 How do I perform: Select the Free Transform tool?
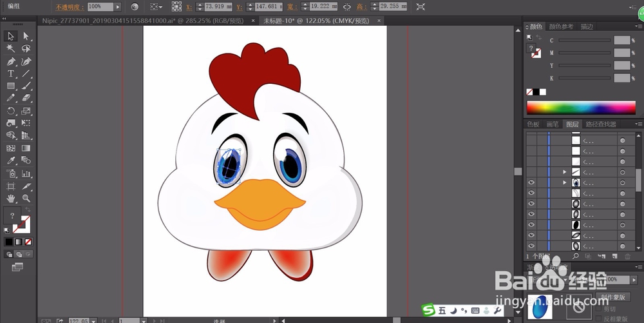26,123
